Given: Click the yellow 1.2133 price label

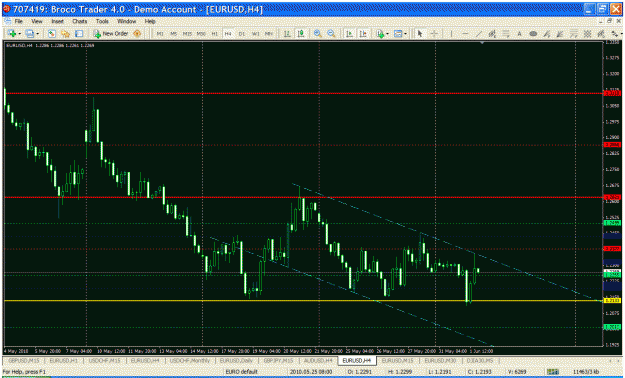Looking at the screenshot, I should tap(612, 300).
